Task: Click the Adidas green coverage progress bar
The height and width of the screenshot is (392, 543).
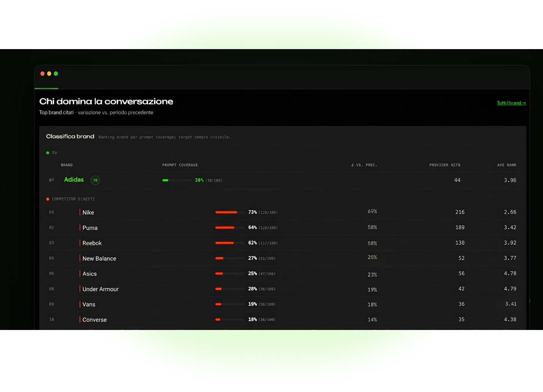Action: (177, 180)
